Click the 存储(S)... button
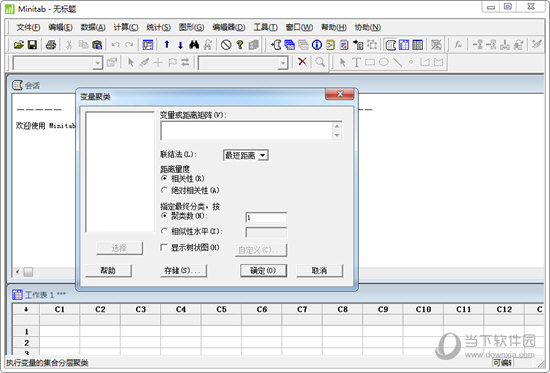The width and height of the screenshot is (550, 373). pyautogui.click(x=183, y=270)
